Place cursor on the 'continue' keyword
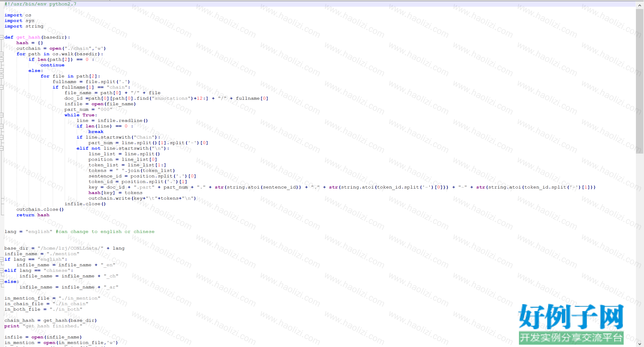 52,65
